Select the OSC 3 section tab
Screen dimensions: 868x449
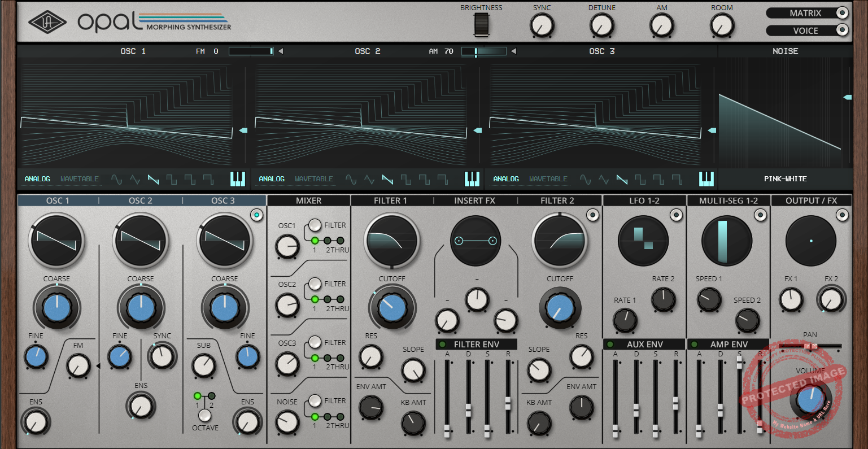coord(223,200)
